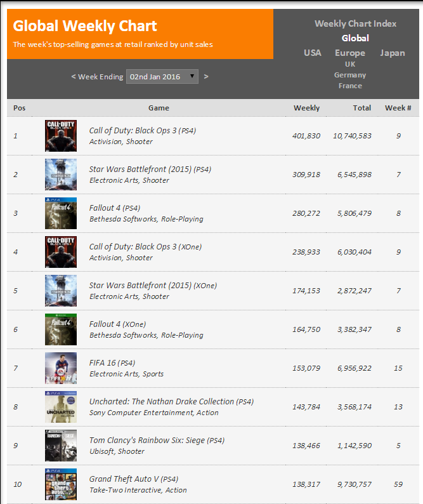Open the Weekly Chart Index heading link
The height and width of the screenshot is (504, 423).
coord(355,23)
